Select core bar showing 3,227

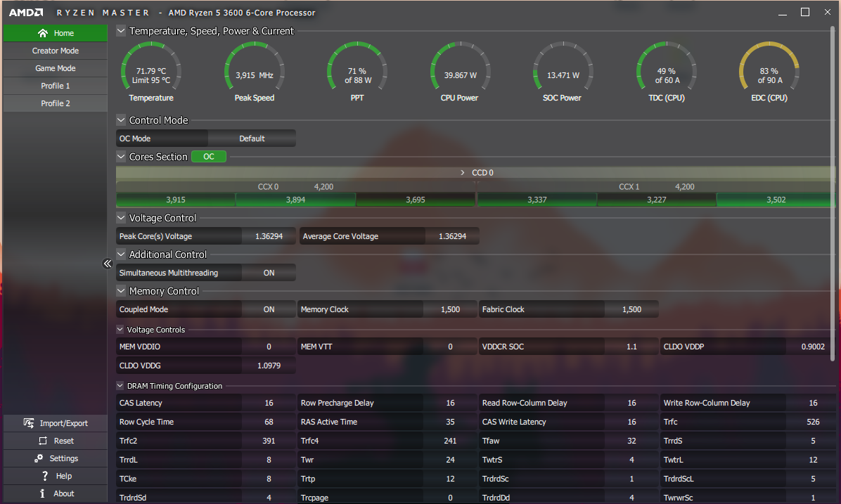657,200
